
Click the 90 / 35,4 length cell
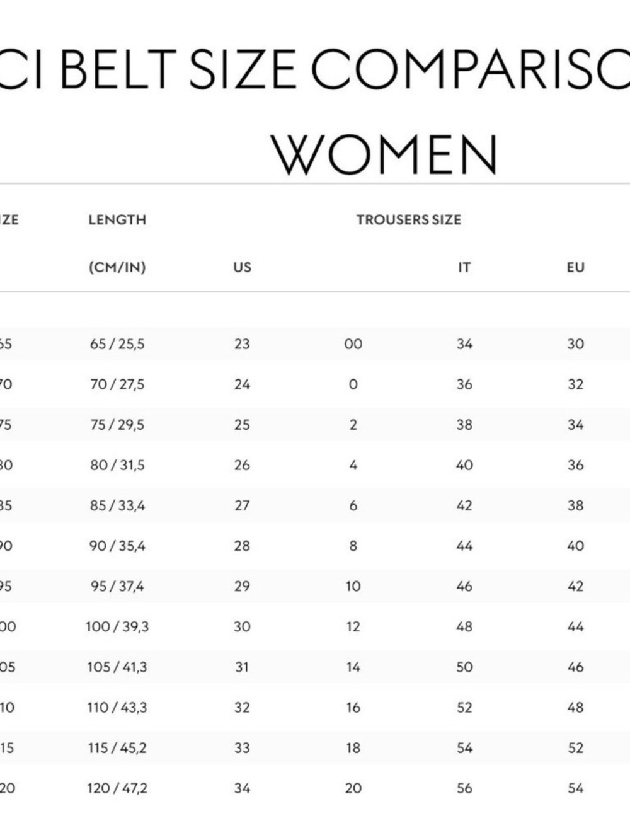pos(117,546)
